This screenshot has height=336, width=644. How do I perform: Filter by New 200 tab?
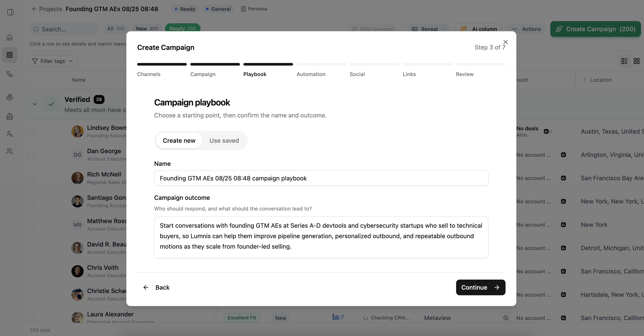[x=147, y=29]
